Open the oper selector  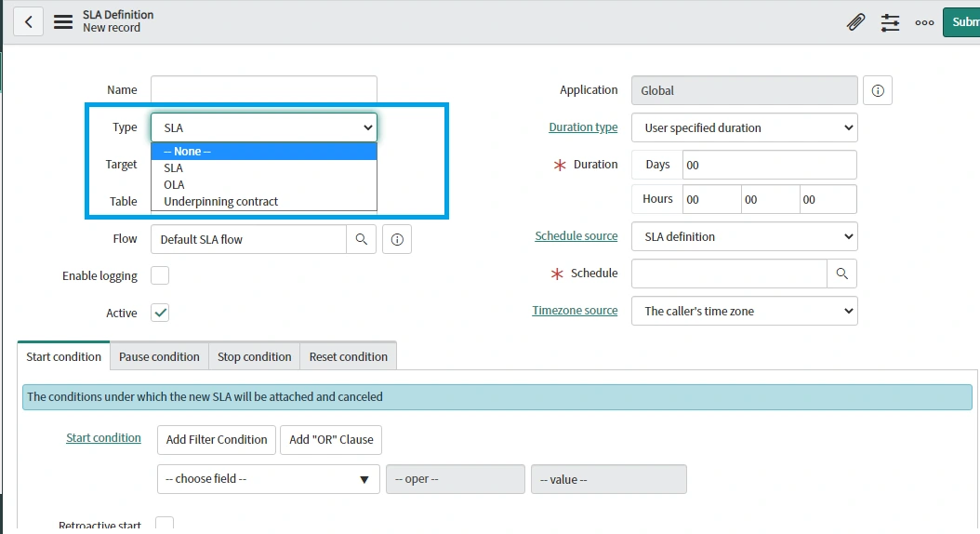[456, 479]
